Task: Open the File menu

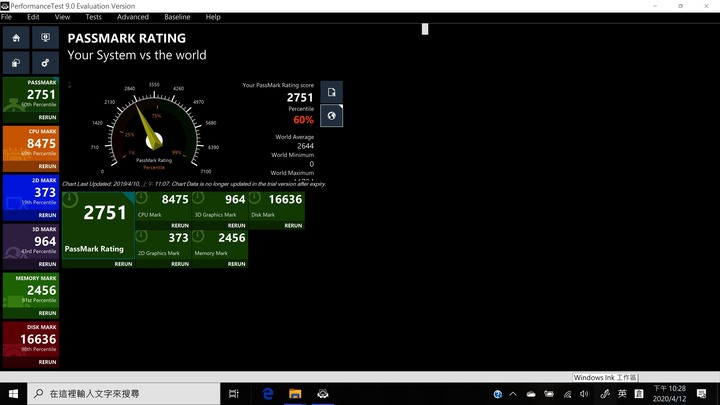Action: pos(6,17)
